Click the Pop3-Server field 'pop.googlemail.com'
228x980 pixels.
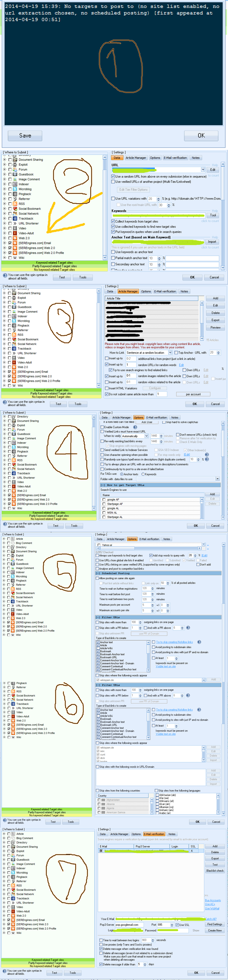(130, 925)
